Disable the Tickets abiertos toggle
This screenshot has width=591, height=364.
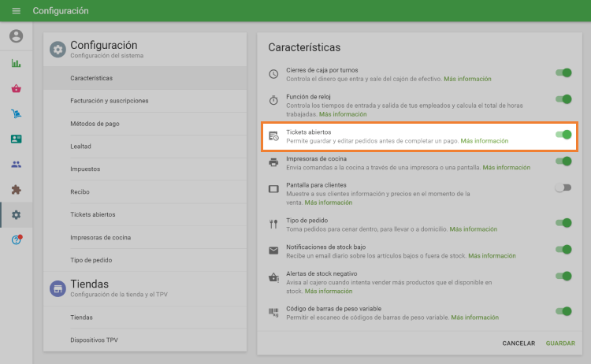pyautogui.click(x=563, y=135)
